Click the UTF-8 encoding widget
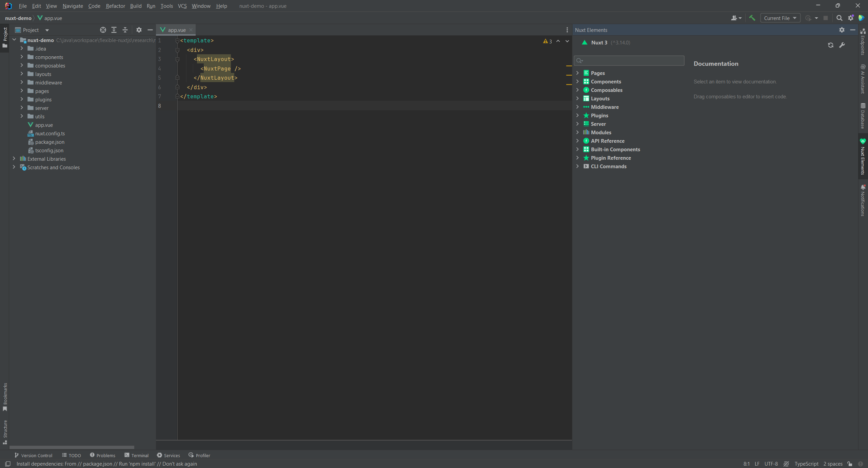The height and width of the screenshot is (468, 868). tap(771, 464)
